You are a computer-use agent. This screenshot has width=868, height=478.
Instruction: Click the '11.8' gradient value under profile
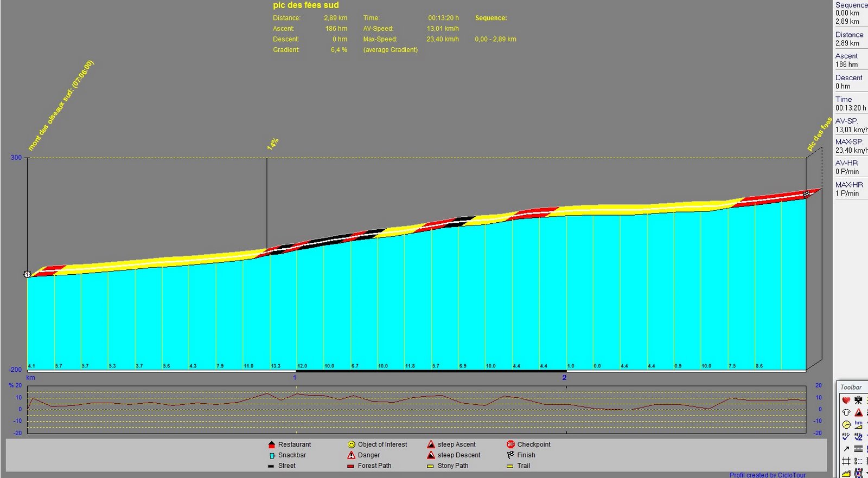[x=410, y=366]
